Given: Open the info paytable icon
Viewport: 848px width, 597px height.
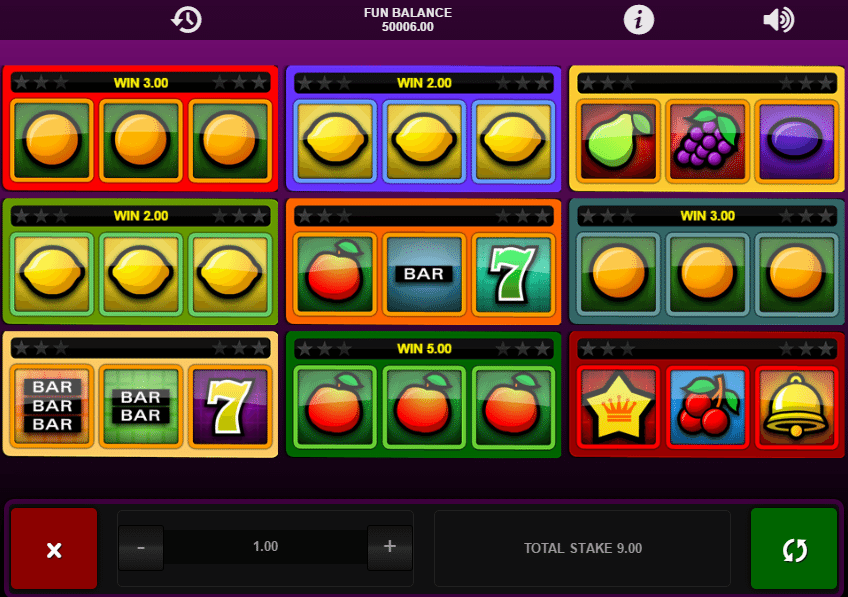Looking at the screenshot, I should 639,20.
